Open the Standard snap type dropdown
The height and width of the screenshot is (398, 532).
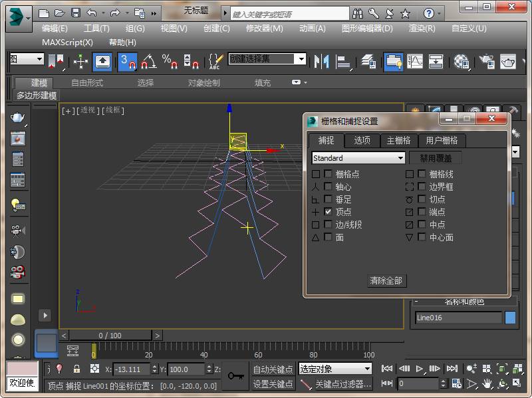[358, 158]
